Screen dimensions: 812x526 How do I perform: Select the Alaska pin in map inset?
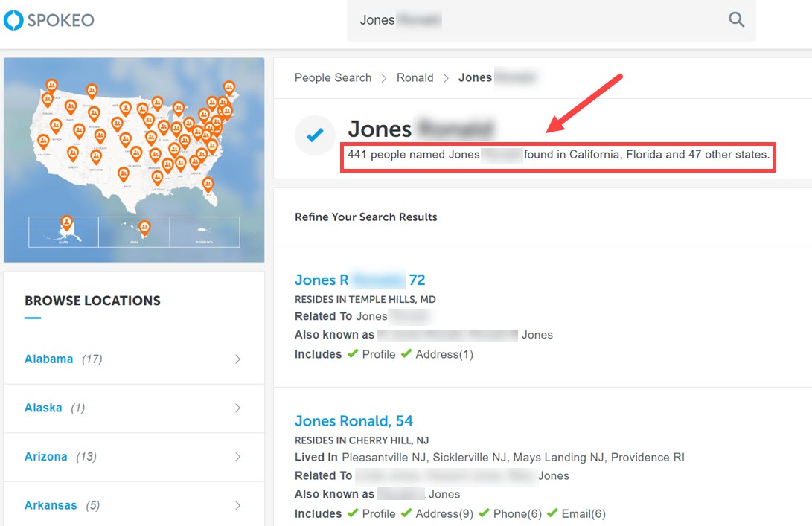tap(66, 223)
